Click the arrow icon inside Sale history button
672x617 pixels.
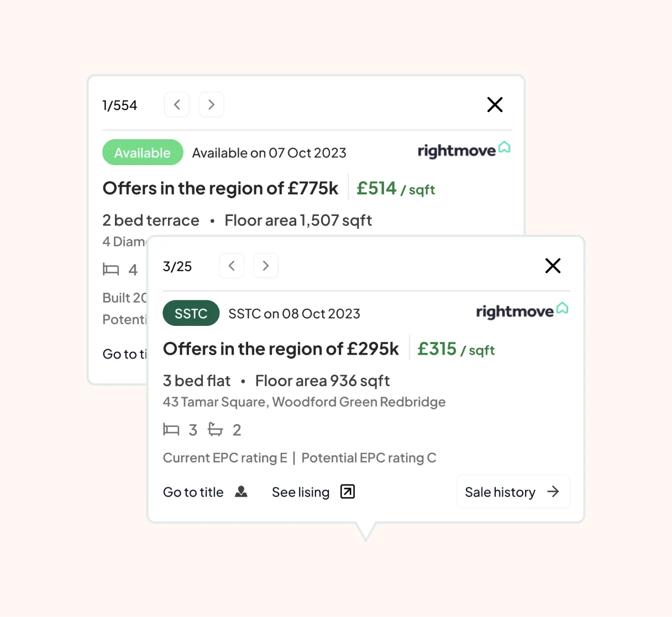[553, 492]
